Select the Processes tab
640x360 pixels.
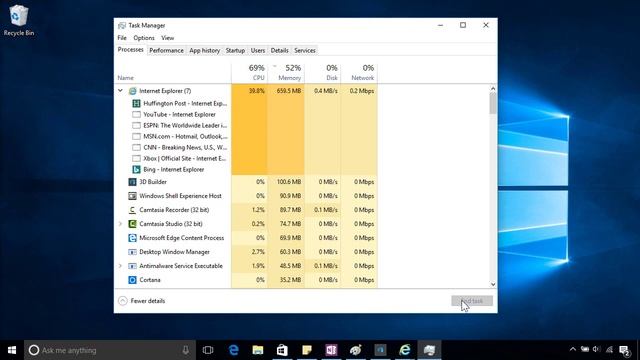[x=131, y=50]
